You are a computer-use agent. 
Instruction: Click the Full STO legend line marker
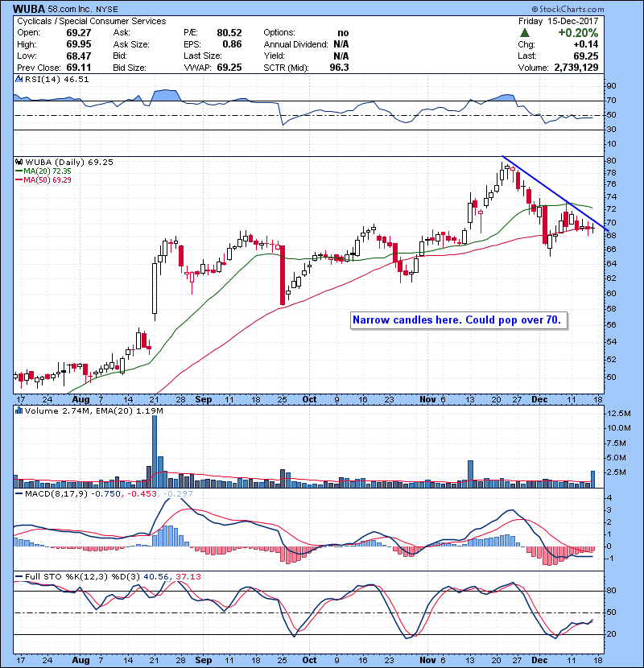point(19,577)
